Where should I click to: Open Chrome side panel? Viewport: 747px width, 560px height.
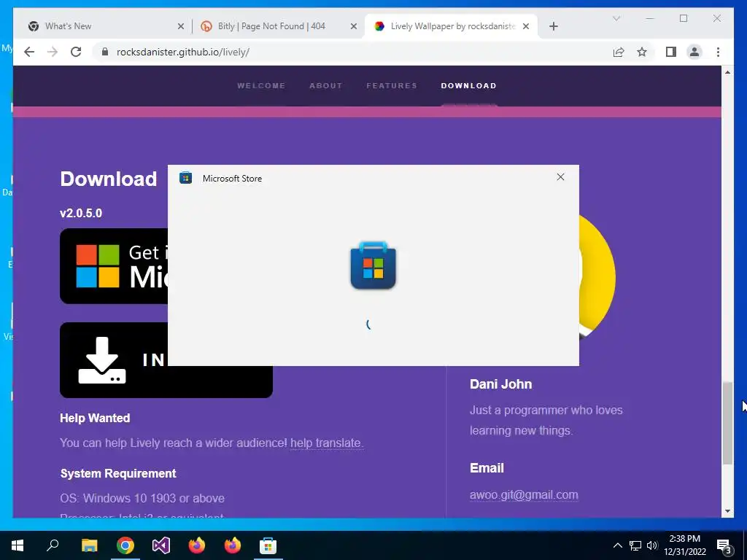pos(671,52)
